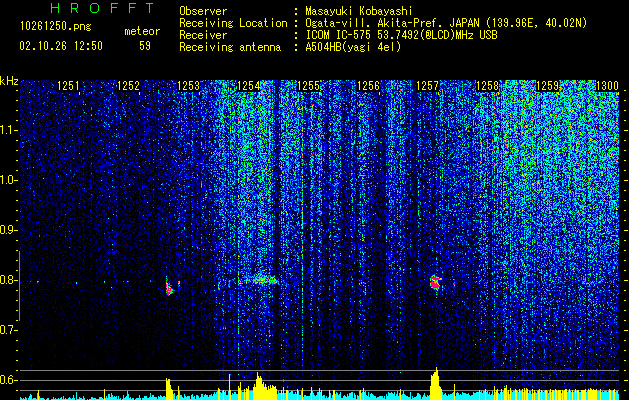Click the date stamp 02.10.26 12:50
Screen dimensions: 629x400
tap(61, 46)
